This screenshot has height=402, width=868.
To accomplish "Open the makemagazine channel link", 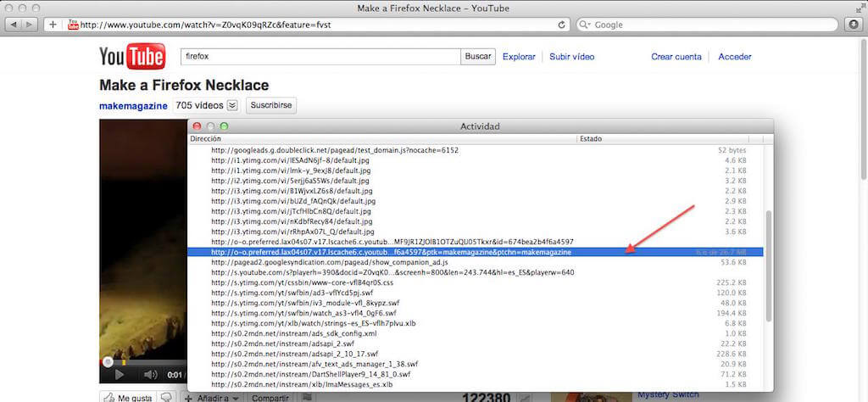I will coord(133,106).
